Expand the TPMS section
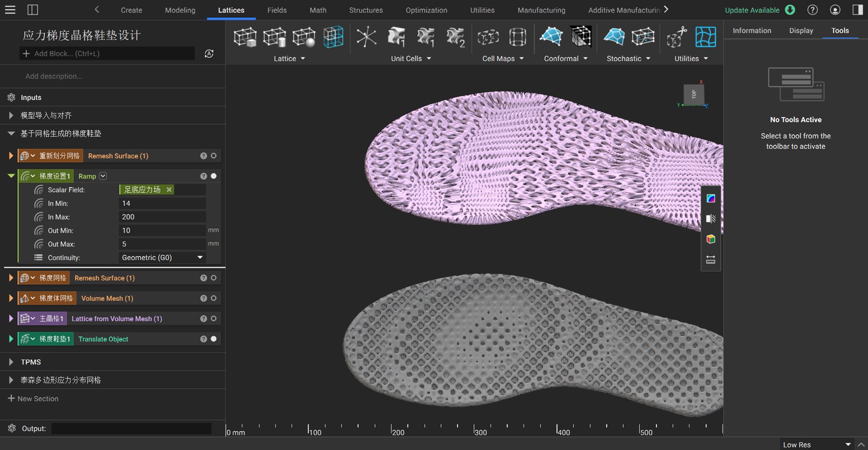Screen dimensions: 868x450 tap(11, 362)
